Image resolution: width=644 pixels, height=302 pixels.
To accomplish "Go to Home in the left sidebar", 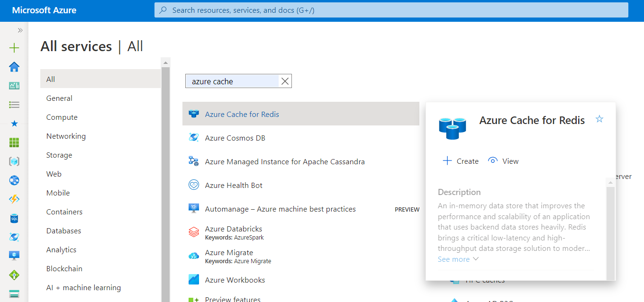I will tap(14, 67).
